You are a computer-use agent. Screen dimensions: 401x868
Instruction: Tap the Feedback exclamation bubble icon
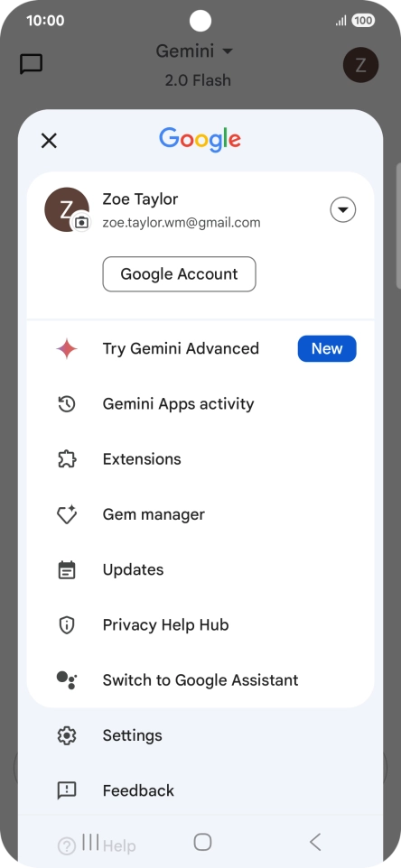pyautogui.click(x=67, y=790)
